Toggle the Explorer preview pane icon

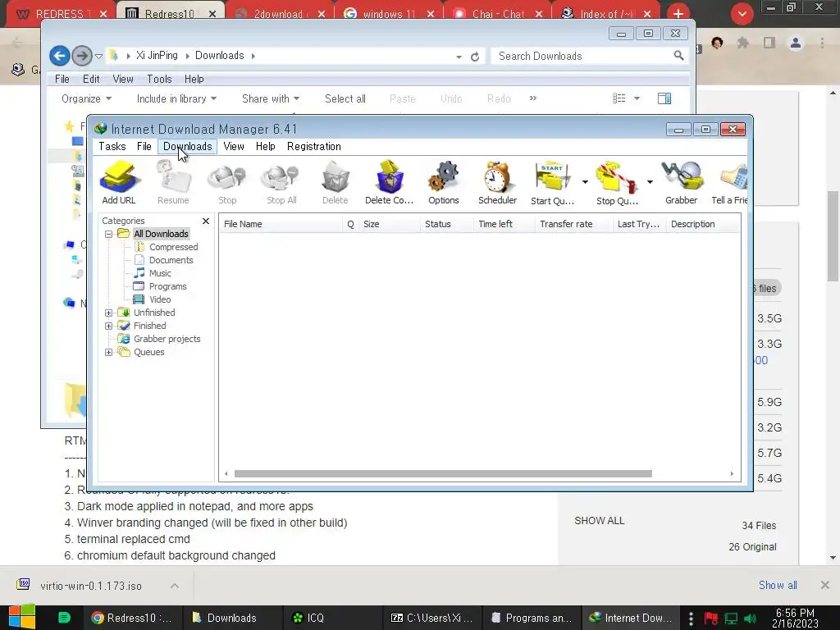pyautogui.click(x=664, y=98)
